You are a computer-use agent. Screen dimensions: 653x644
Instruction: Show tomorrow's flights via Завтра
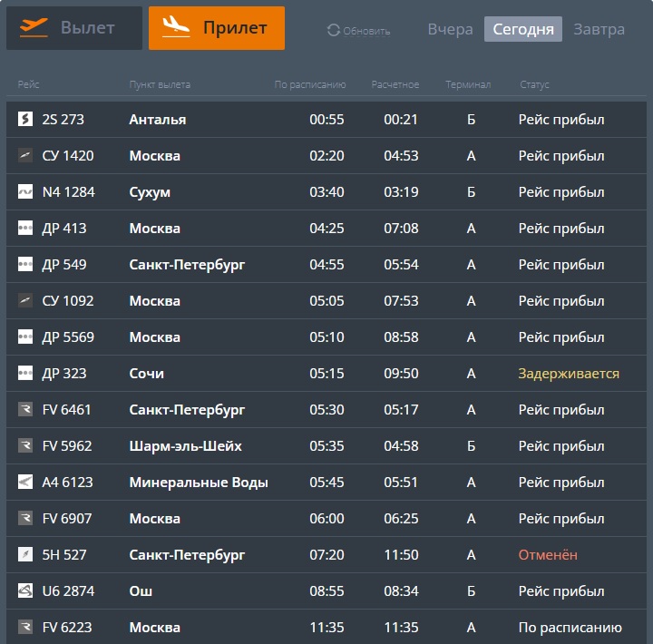click(x=599, y=29)
